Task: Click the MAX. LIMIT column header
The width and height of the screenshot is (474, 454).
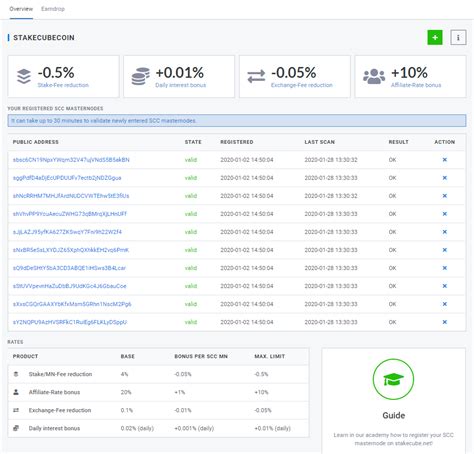Action: (270, 356)
